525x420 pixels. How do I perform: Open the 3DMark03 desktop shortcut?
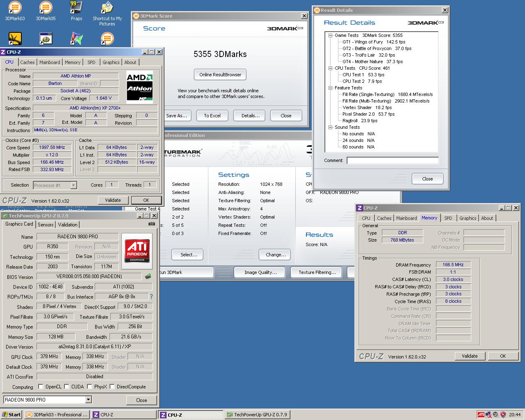[x=15, y=11]
